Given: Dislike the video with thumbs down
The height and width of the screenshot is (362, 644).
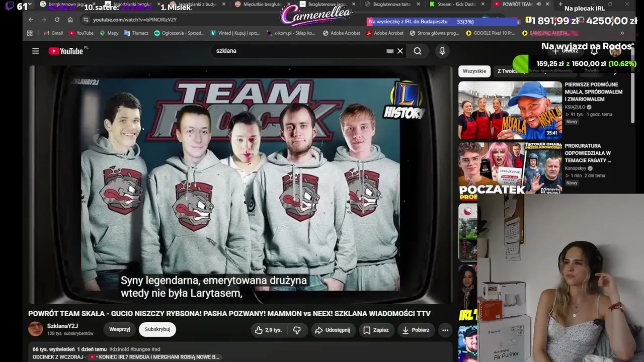Looking at the screenshot, I should pos(297,330).
